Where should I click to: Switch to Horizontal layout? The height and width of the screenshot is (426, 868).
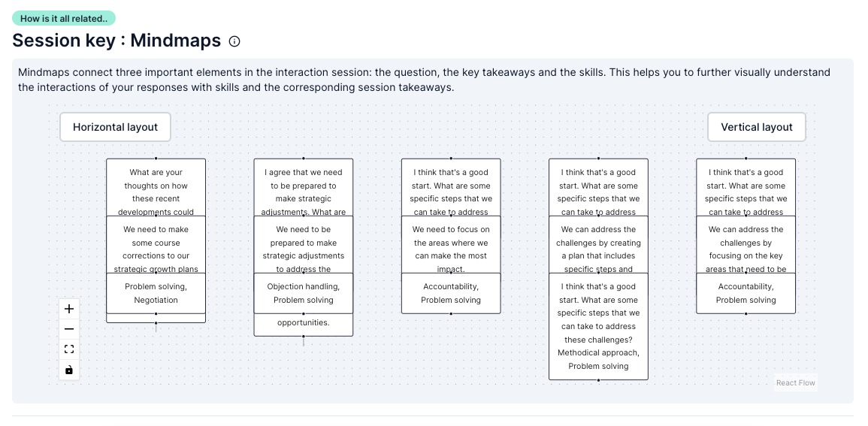(x=115, y=127)
